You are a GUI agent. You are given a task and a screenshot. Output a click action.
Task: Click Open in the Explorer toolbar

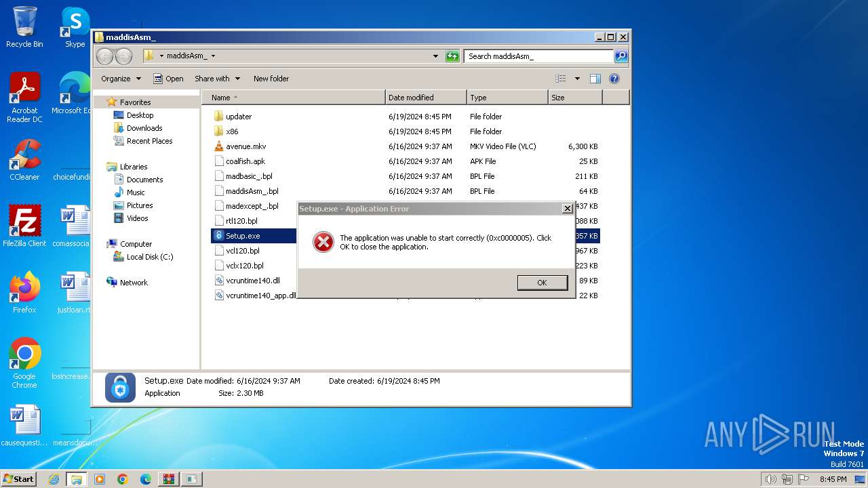[x=168, y=79]
